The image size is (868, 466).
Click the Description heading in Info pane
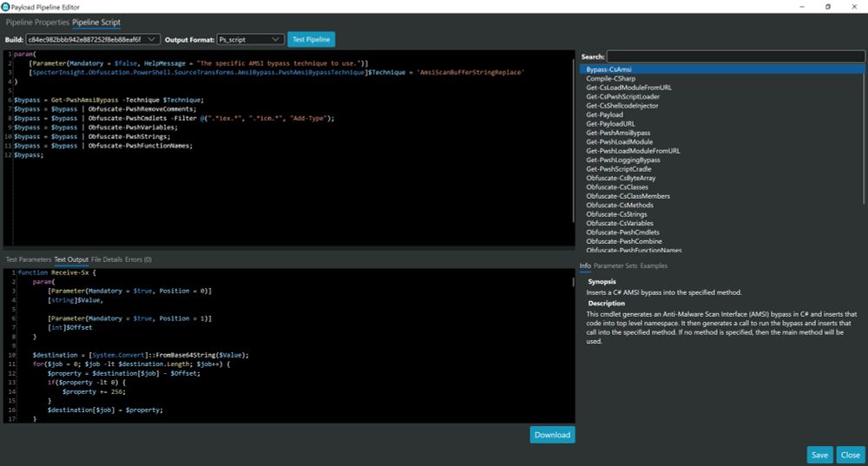pos(606,303)
